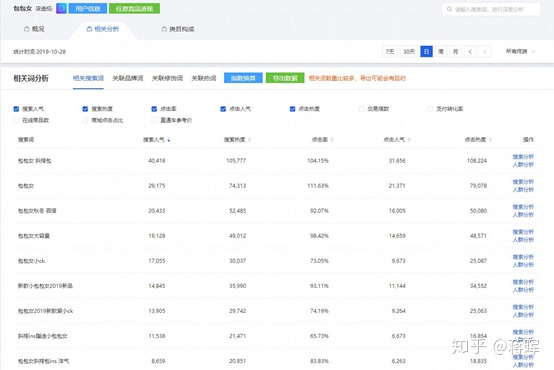This screenshot has height=370, width=554.
Task: Click the green 导出数据 button
Action: 285,78
